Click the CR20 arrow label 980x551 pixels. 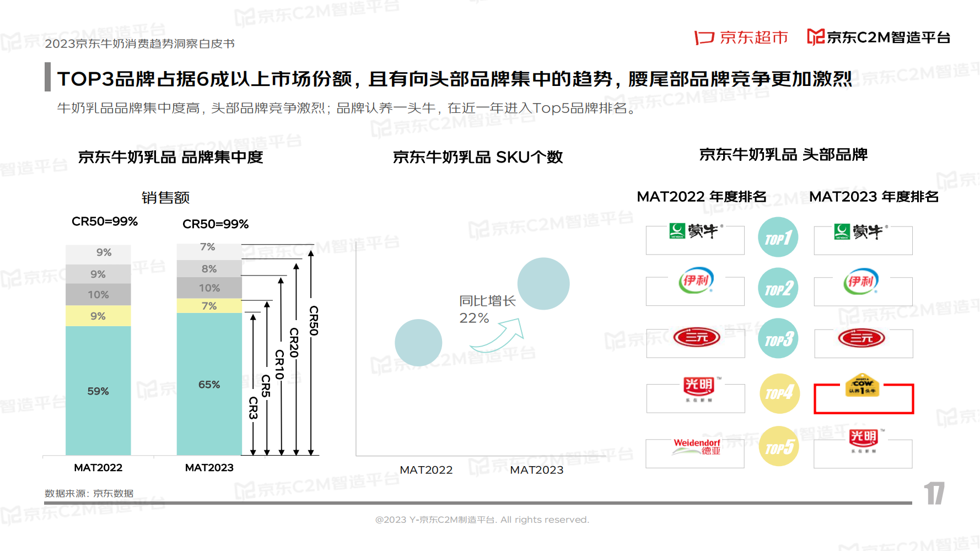(294, 342)
